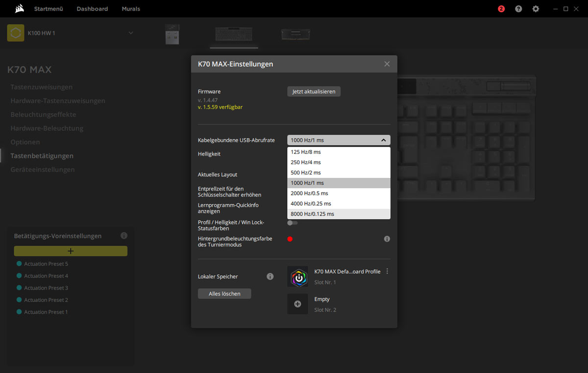Viewport: 588px width, 373px height.
Task: Switch to the Murals tab
Action: click(131, 9)
